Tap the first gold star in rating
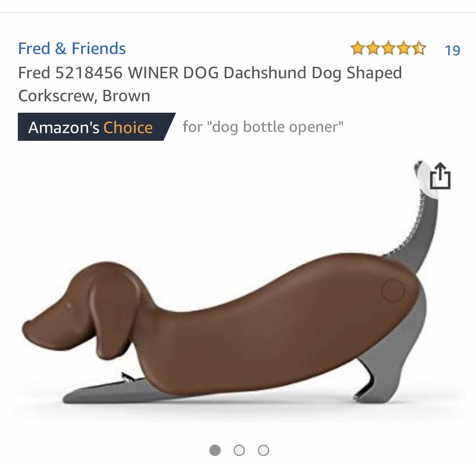Image resolution: width=476 pixels, height=462 pixels. pyautogui.click(x=358, y=48)
